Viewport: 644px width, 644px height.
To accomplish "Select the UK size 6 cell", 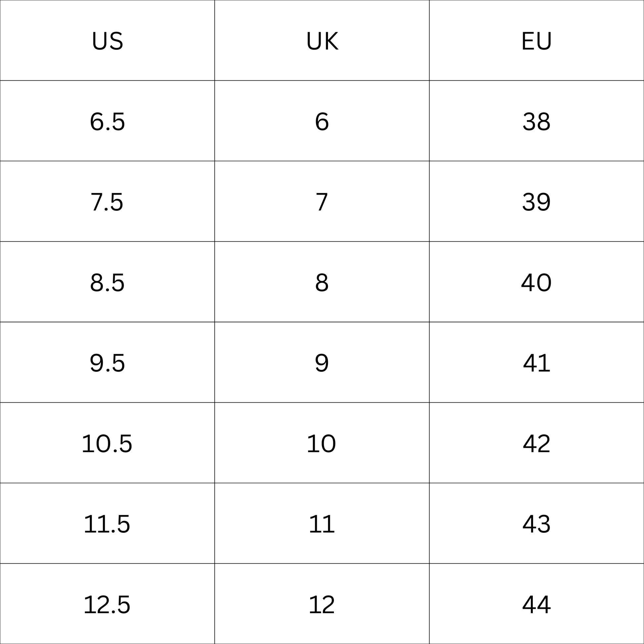I will (322, 121).
